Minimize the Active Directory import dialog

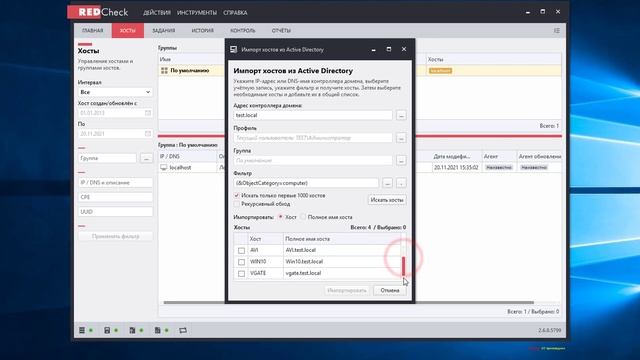(373, 49)
